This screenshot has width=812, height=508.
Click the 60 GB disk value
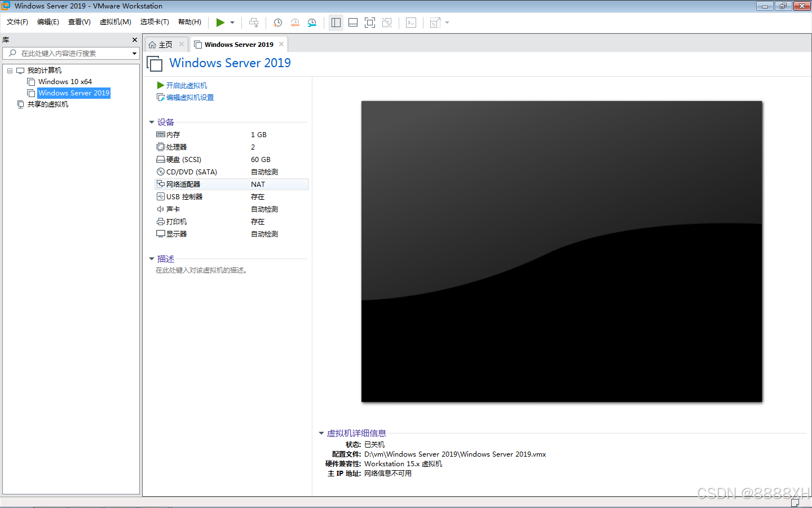tap(261, 160)
